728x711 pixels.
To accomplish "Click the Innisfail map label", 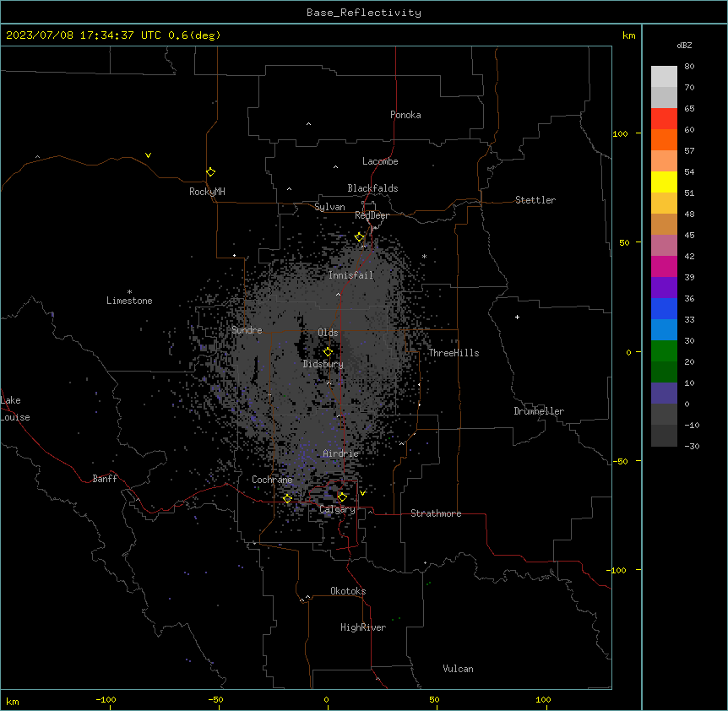I will pos(351,275).
